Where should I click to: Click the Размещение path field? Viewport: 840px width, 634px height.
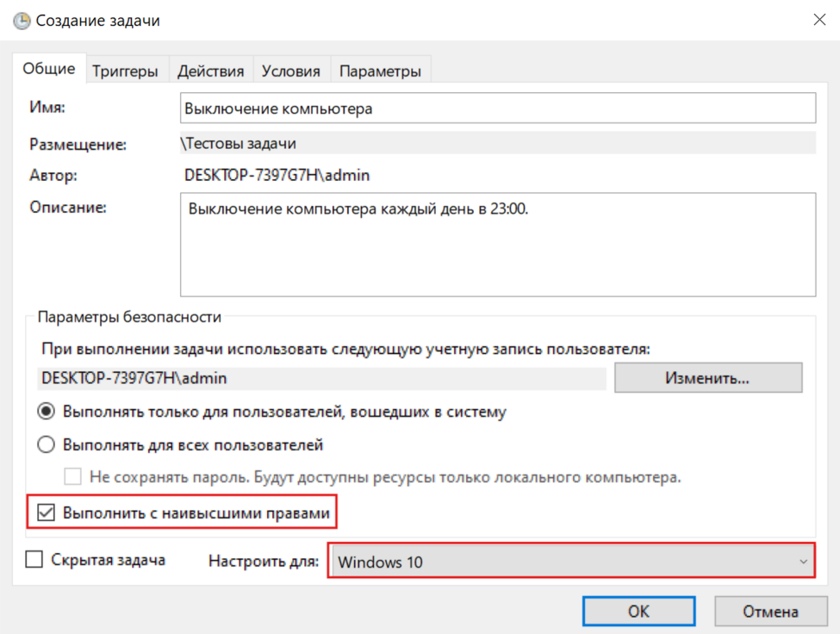tap(497, 143)
